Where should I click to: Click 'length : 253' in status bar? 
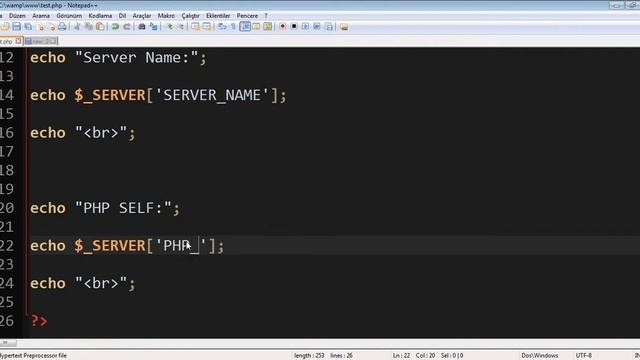309,356
